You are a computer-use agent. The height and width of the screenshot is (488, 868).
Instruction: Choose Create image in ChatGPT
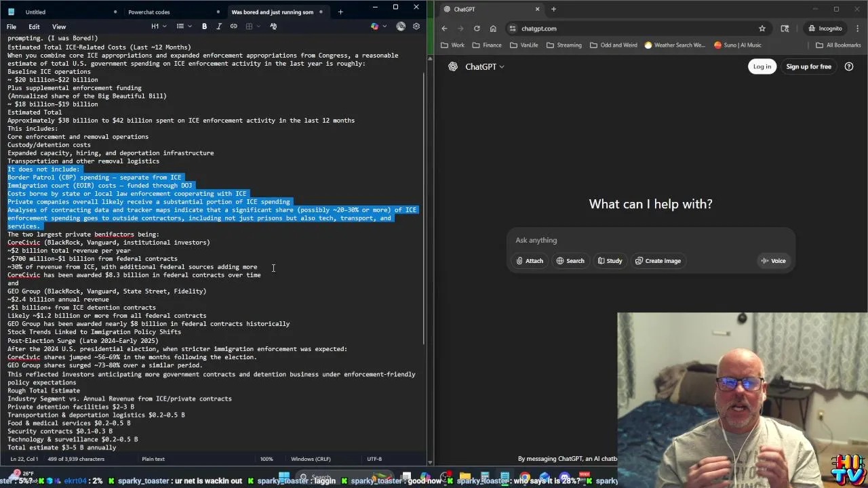tap(658, 261)
